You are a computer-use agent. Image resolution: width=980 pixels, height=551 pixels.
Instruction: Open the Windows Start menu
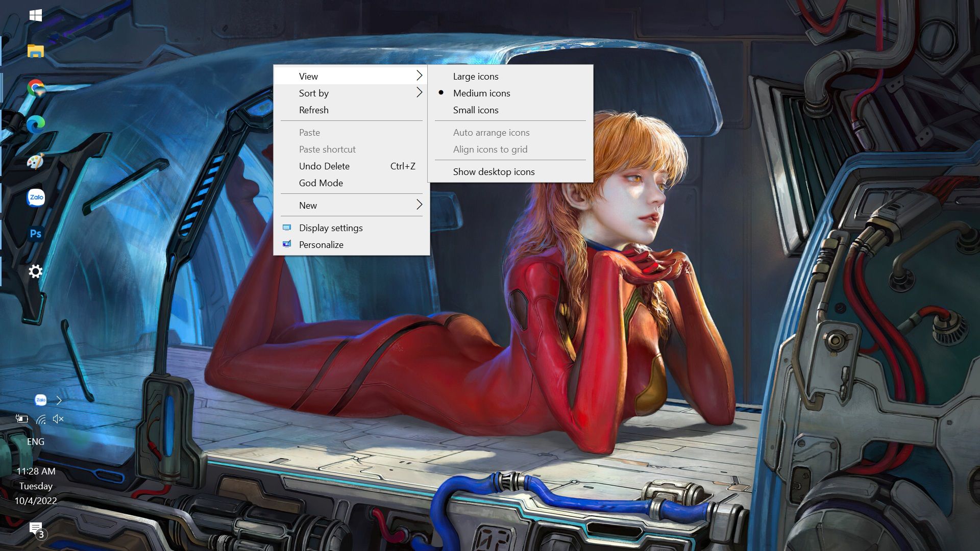pos(36,15)
